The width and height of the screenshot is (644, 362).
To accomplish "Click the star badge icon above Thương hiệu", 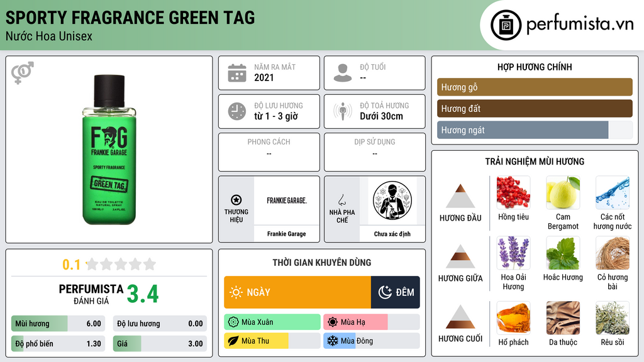I will point(236,200).
